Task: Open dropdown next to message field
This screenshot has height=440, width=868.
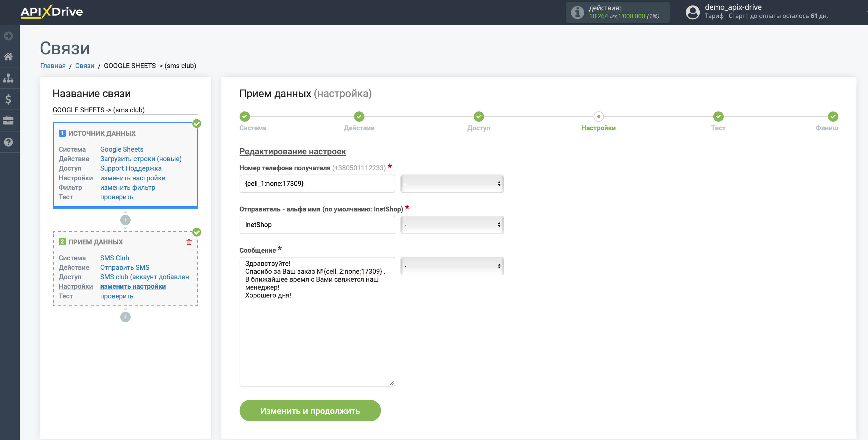Action: pos(452,266)
